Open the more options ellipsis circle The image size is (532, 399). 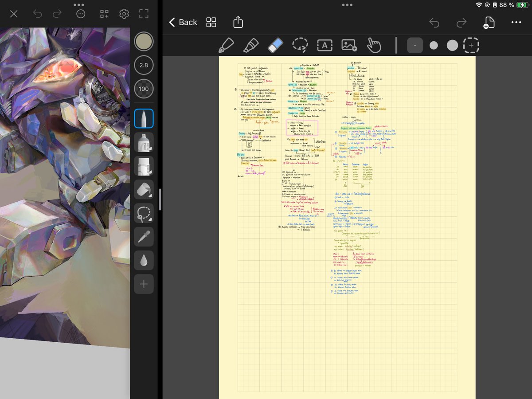pyautogui.click(x=81, y=14)
